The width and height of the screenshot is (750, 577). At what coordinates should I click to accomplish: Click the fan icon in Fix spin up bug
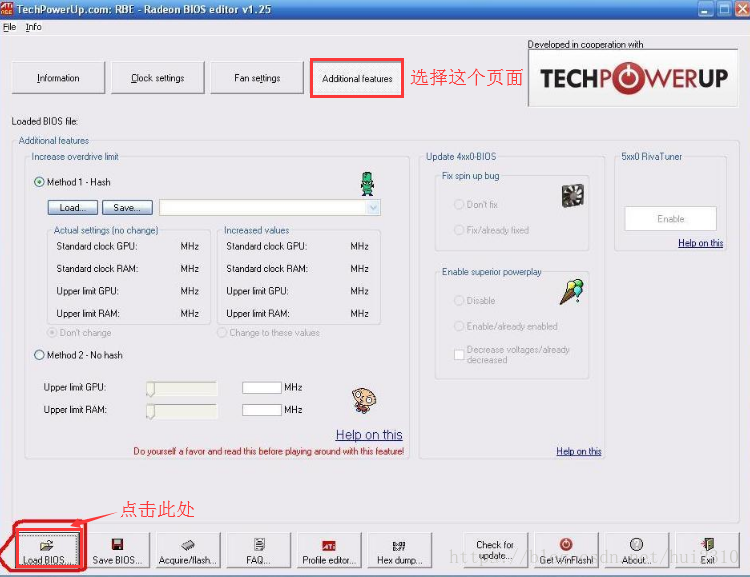pyautogui.click(x=573, y=195)
